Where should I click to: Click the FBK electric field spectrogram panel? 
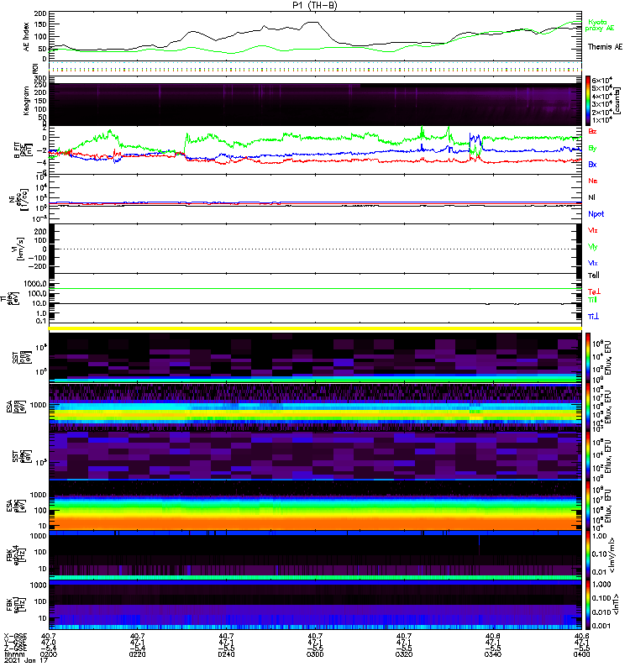(x=315, y=555)
